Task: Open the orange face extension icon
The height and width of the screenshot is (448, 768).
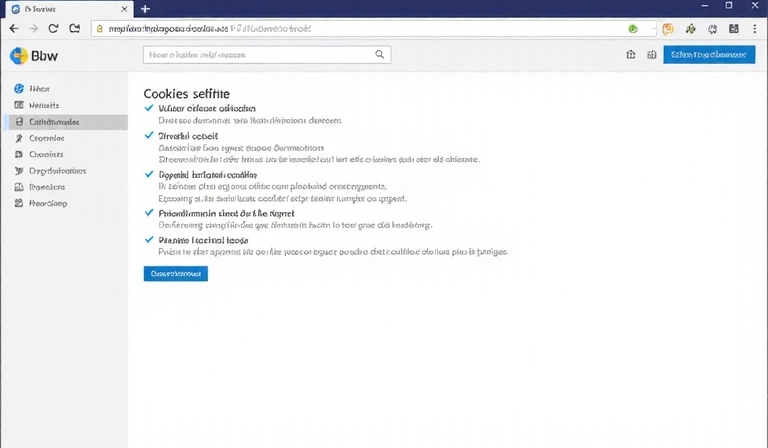Action: 668,29
